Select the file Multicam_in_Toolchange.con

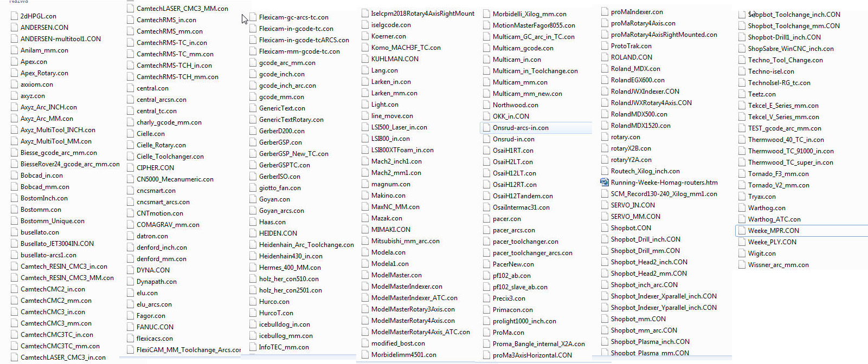click(535, 71)
